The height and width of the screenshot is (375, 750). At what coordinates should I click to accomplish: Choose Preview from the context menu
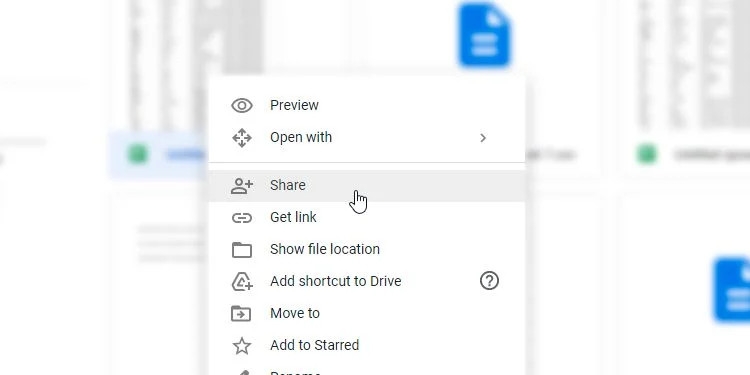pos(367,105)
